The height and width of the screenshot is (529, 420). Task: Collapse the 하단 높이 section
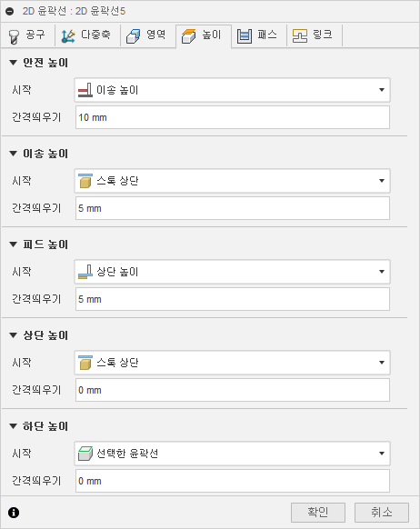(13, 426)
